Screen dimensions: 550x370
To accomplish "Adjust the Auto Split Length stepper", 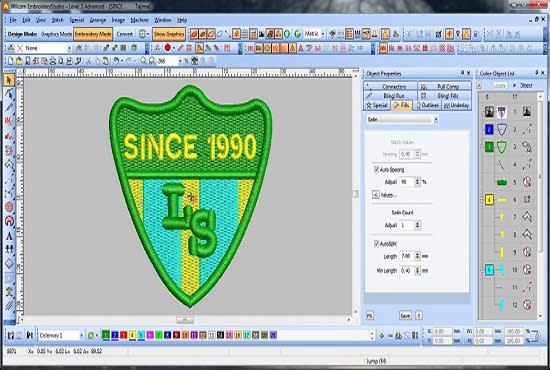I will 417,256.
